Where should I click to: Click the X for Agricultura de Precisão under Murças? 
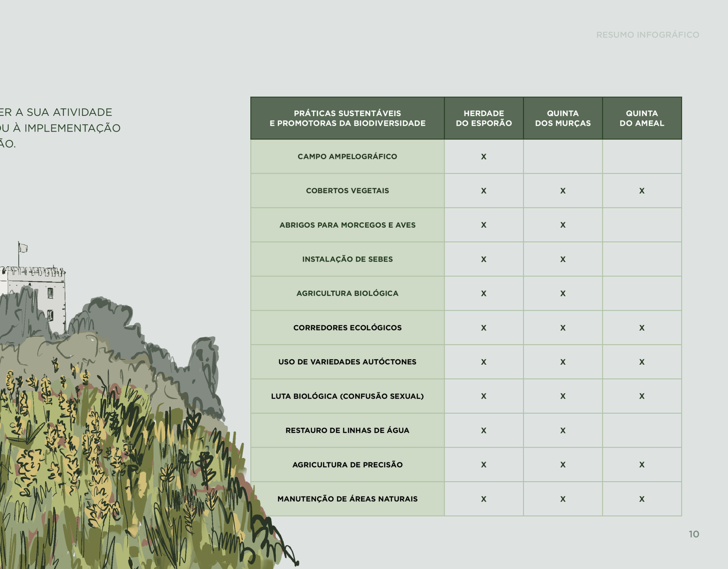coord(563,465)
